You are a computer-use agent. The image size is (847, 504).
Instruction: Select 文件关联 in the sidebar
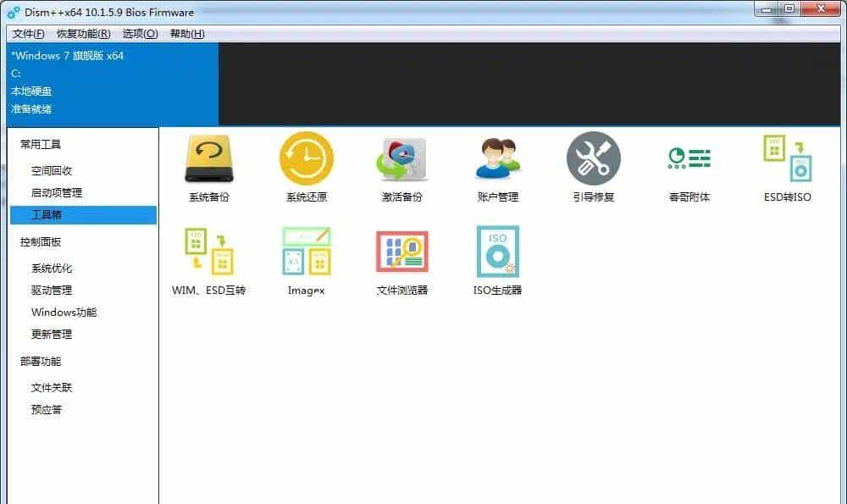click(52, 388)
